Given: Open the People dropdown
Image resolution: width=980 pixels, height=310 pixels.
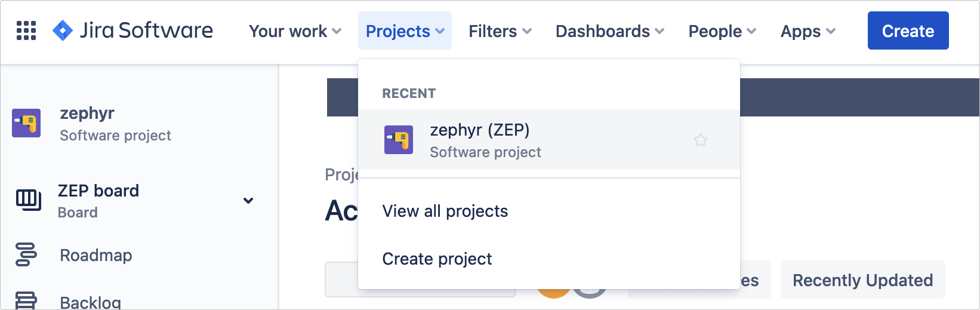Looking at the screenshot, I should tap(722, 31).
